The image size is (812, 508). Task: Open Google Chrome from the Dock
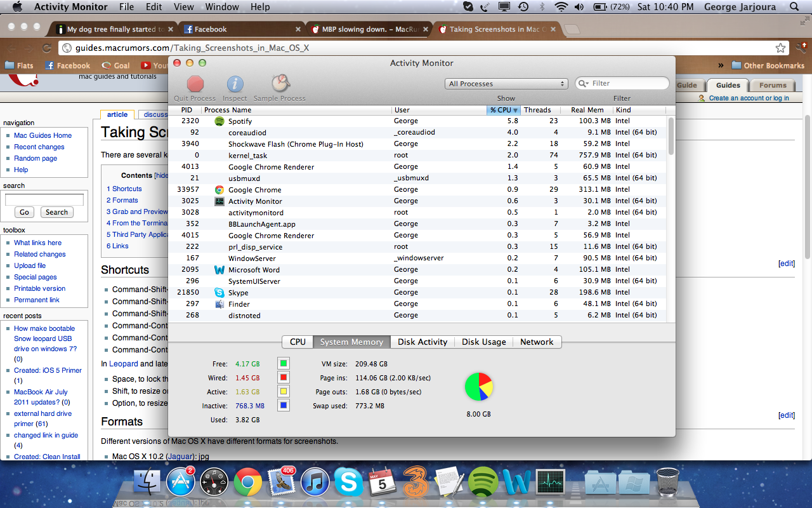coord(247,482)
